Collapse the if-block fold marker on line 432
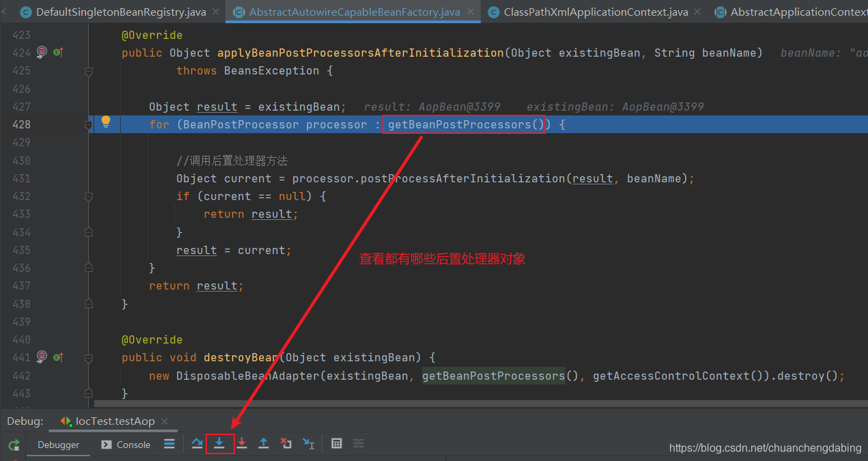The width and height of the screenshot is (868, 461). (x=88, y=197)
